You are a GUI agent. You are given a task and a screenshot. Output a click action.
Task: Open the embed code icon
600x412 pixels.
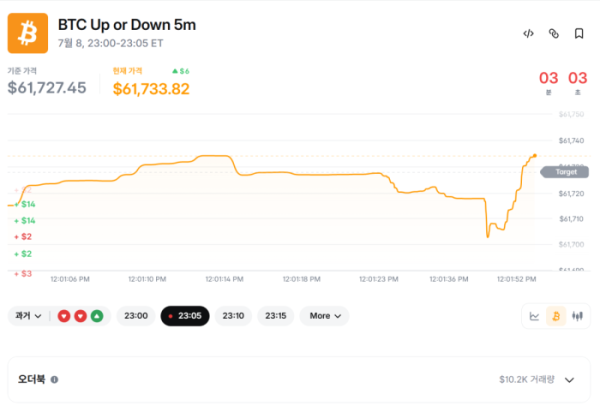click(528, 34)
